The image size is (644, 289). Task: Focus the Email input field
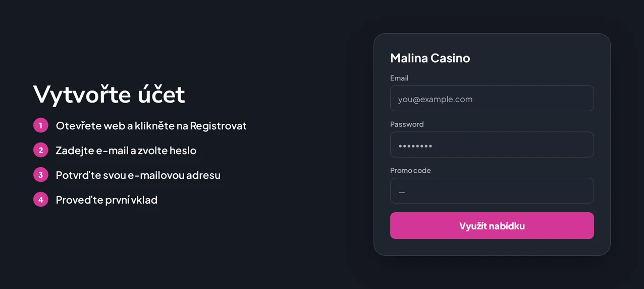click(492, 99)
